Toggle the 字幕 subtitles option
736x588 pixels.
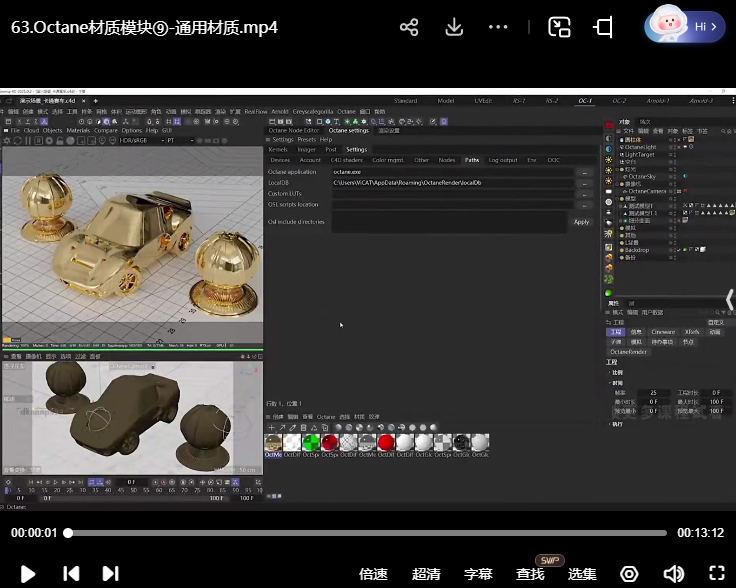coord(478,574)
